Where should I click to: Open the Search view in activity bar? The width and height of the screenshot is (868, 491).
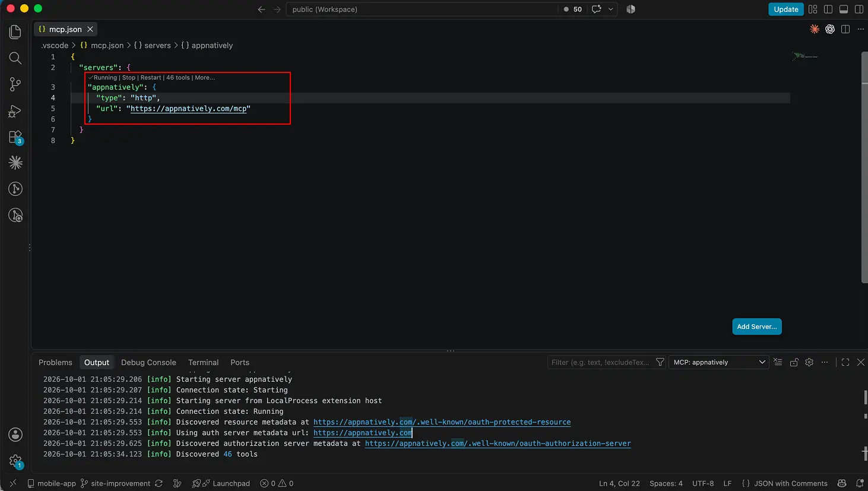15,58
